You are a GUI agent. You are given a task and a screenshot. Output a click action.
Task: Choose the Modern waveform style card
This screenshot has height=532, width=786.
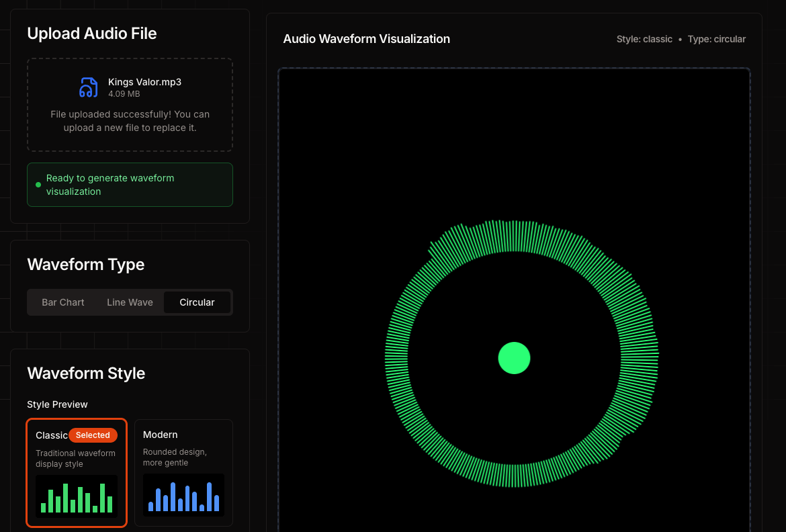point(183,473)
